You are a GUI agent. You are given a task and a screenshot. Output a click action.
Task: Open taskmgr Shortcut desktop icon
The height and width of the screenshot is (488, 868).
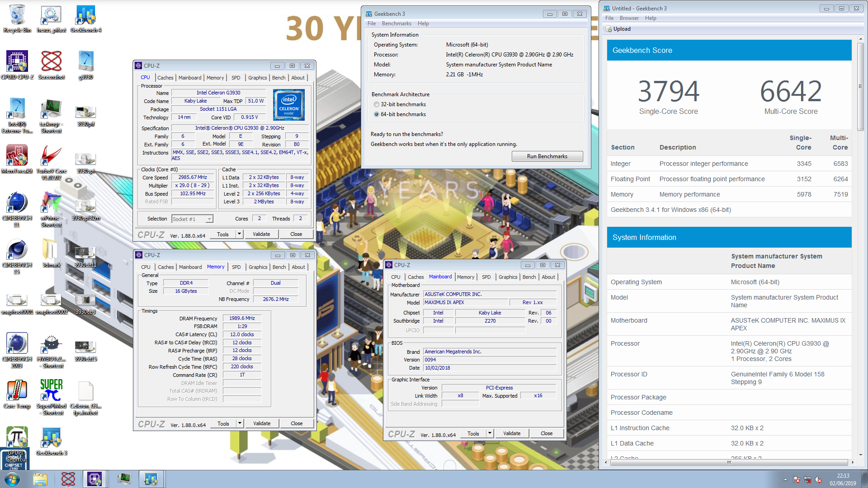tap(52, 115)
